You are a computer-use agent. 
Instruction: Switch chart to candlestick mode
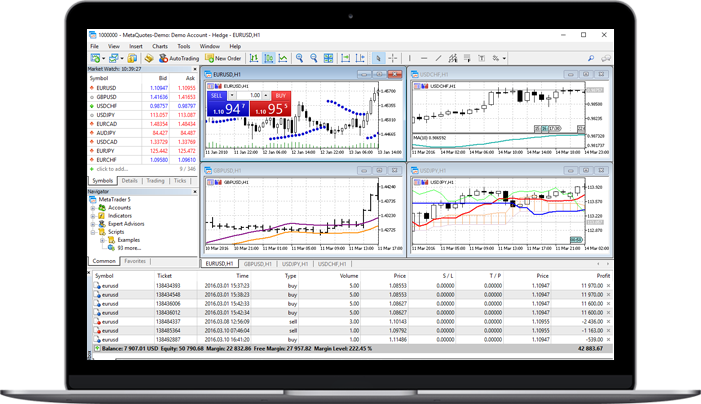click(269, 58)
